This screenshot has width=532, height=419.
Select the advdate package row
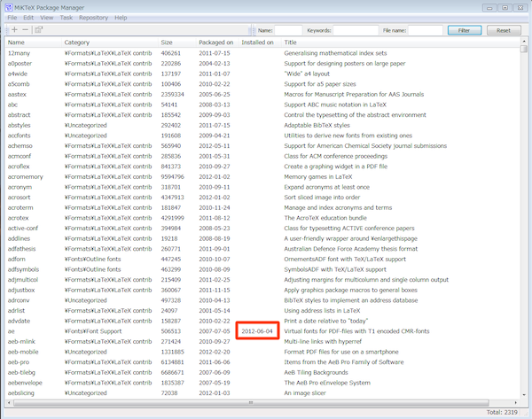coord(262,321)
